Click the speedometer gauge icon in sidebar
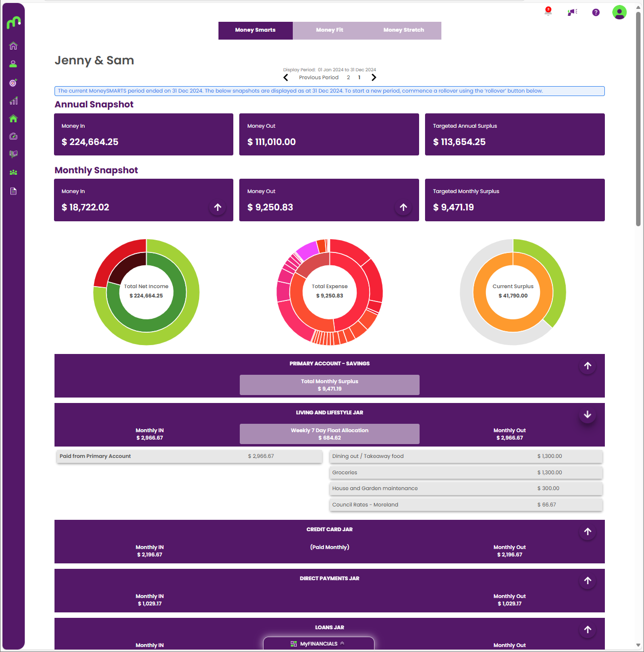This screenshot has height=652, width=644. pyautogui.click(x=13, y=136)
